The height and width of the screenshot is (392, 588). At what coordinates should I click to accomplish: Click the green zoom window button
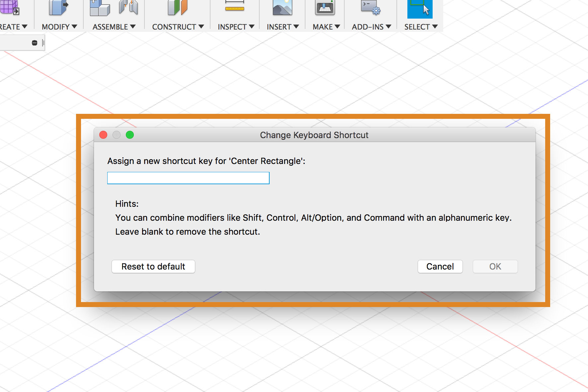pos(130,135)
